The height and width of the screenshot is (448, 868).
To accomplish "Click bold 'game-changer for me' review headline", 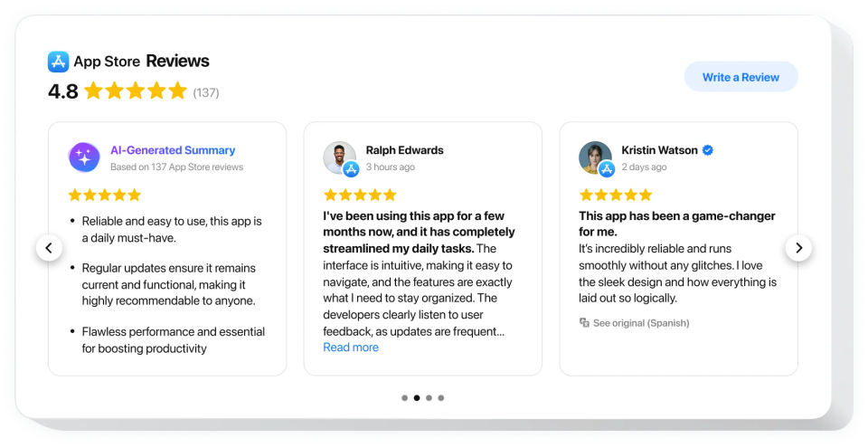I will pyautogui.click(x=677, y=224).
